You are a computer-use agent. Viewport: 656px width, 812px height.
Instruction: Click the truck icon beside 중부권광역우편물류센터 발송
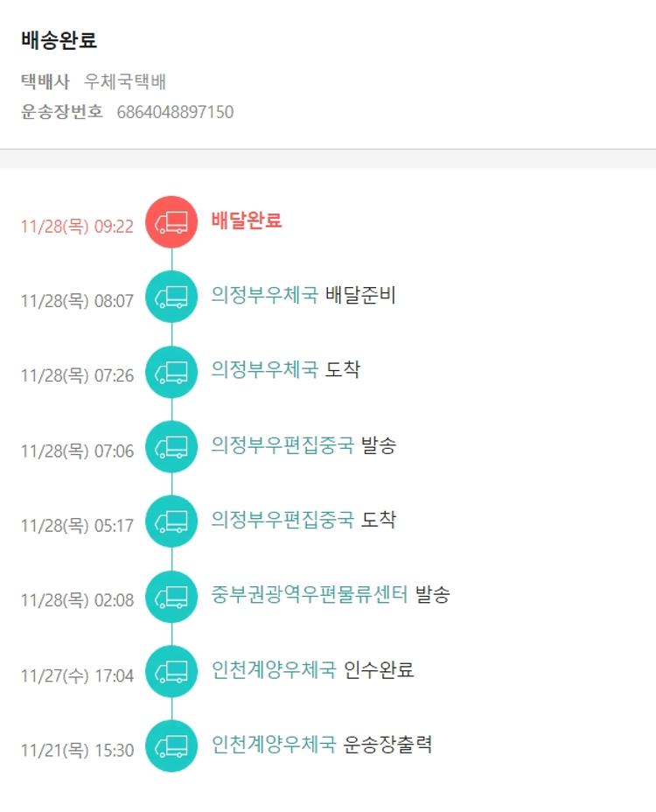point(171,597)
